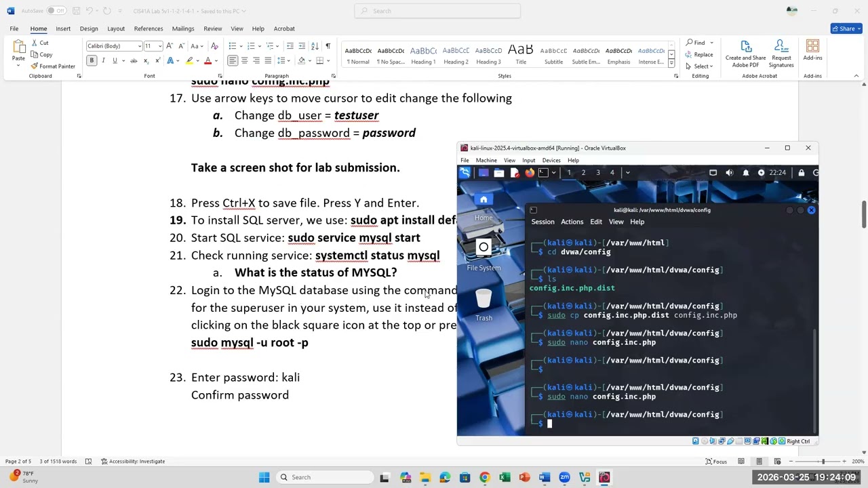Open VirtualBox Machine menu

(486, 161)
